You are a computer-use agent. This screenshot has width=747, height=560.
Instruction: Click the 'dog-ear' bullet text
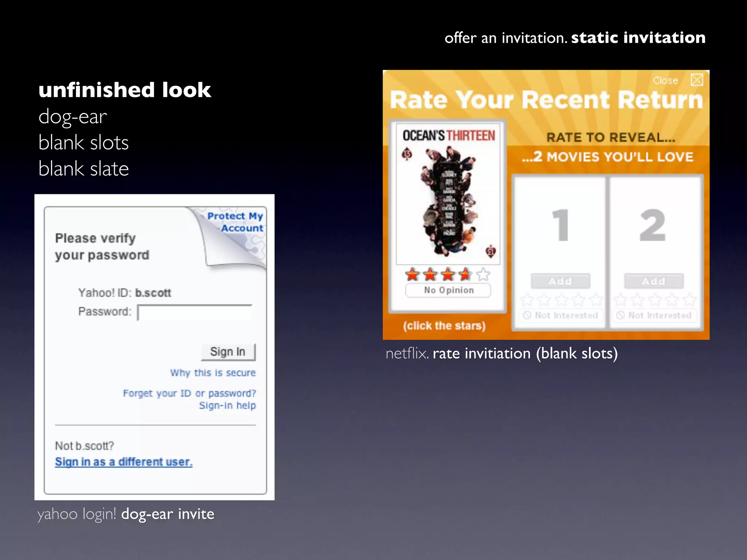73,117
